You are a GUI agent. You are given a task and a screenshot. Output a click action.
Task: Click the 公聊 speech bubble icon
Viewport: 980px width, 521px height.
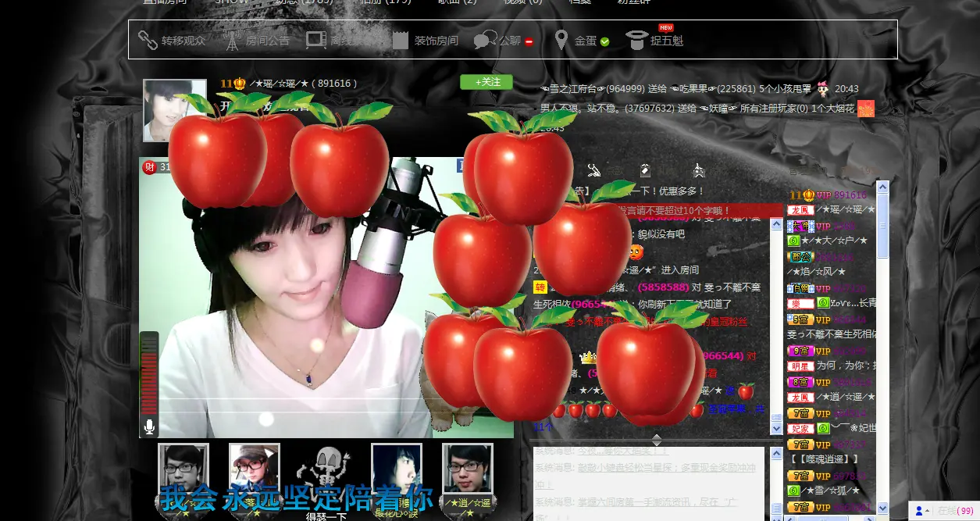(x=485, y=40)
